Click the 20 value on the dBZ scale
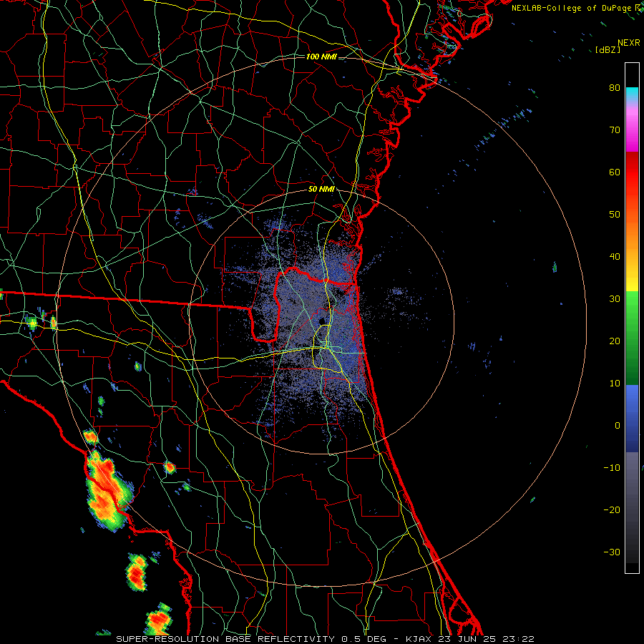Viewport: 644px width, 644px height. (615, 341)
